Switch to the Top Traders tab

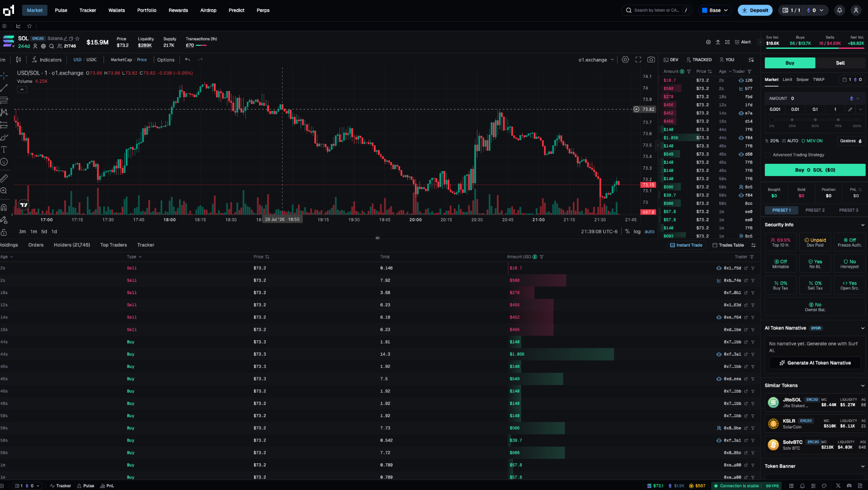click(x=113, y=245)
